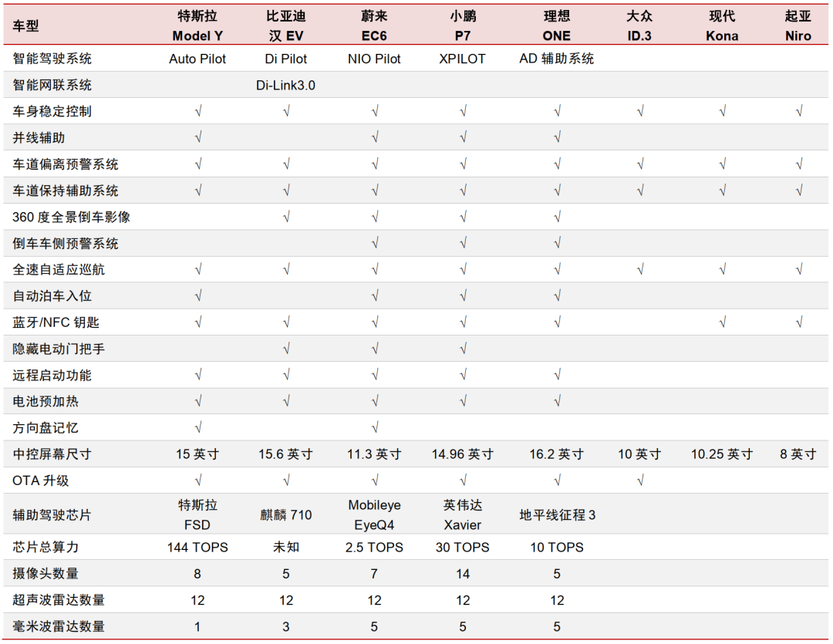Click the 方向盘记忆 row label
Viewport: 833px width, 644px height.
(46, 428)
